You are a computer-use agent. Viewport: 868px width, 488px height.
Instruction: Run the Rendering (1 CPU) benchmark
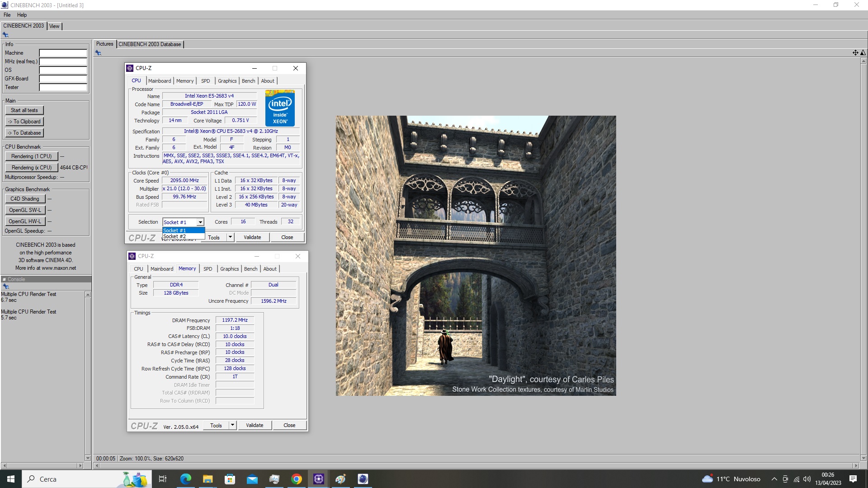tap(32, 156)
